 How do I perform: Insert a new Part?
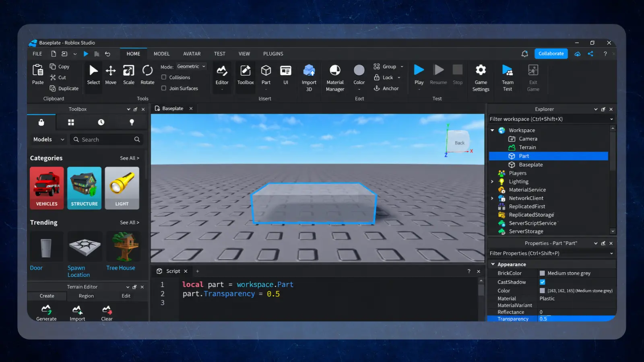coord(266,75)
